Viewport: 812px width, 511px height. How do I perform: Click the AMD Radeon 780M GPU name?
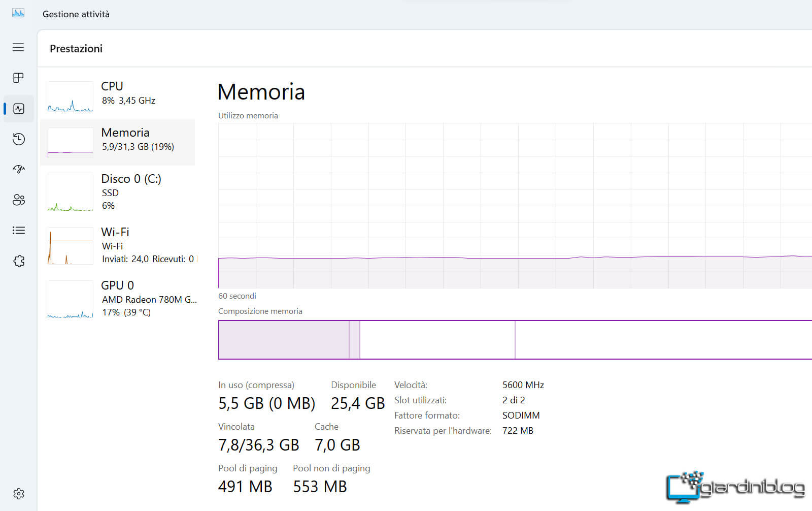pos(149,300)
